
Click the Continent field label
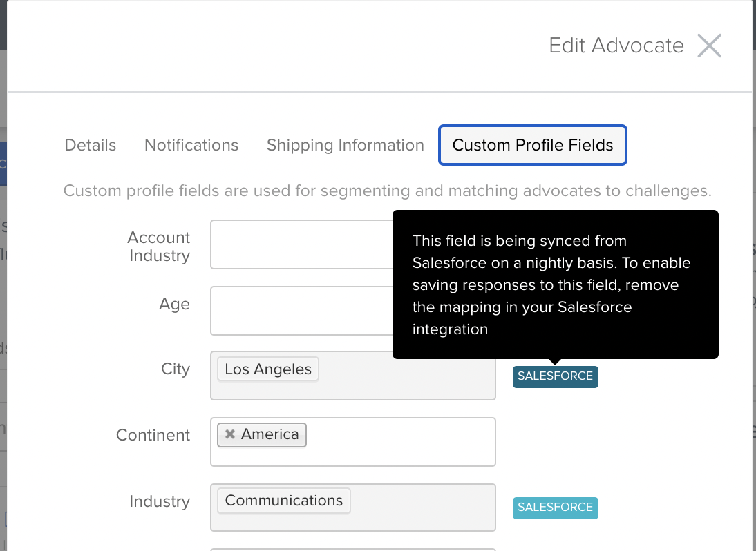[153, 435]
